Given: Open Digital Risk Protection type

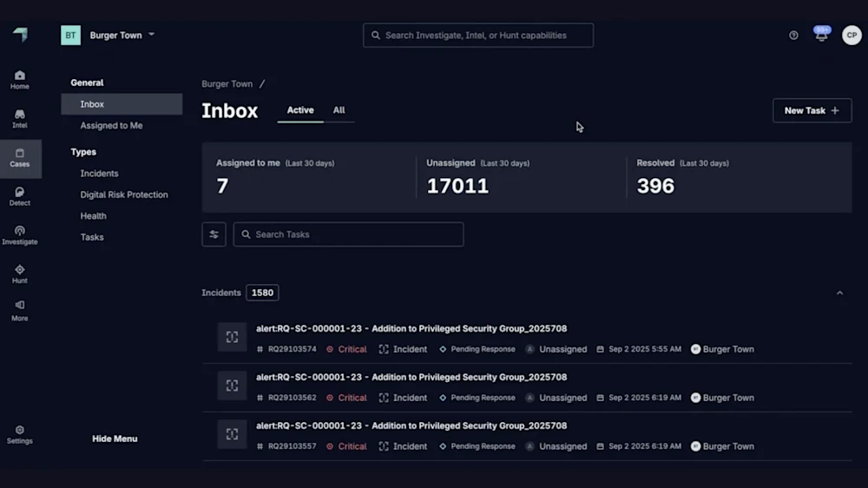Looking at the screenshot, I should coord(124,195).
